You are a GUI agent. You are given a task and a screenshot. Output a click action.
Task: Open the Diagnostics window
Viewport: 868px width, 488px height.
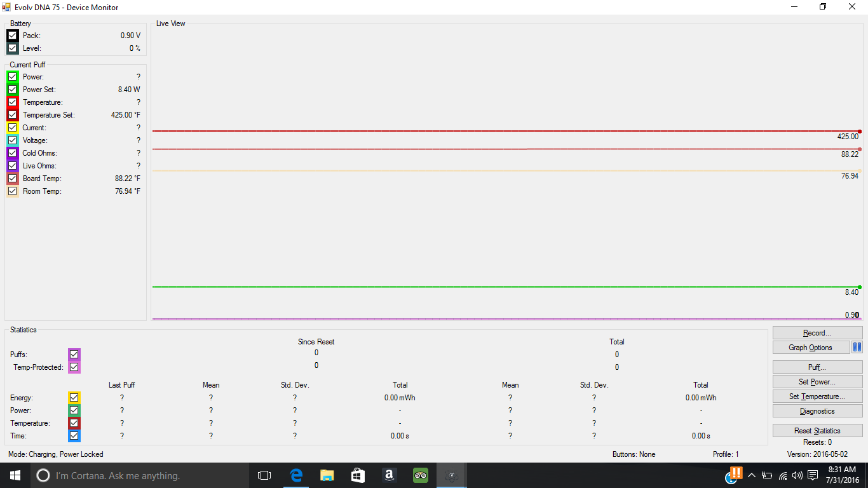pos(817,411)
